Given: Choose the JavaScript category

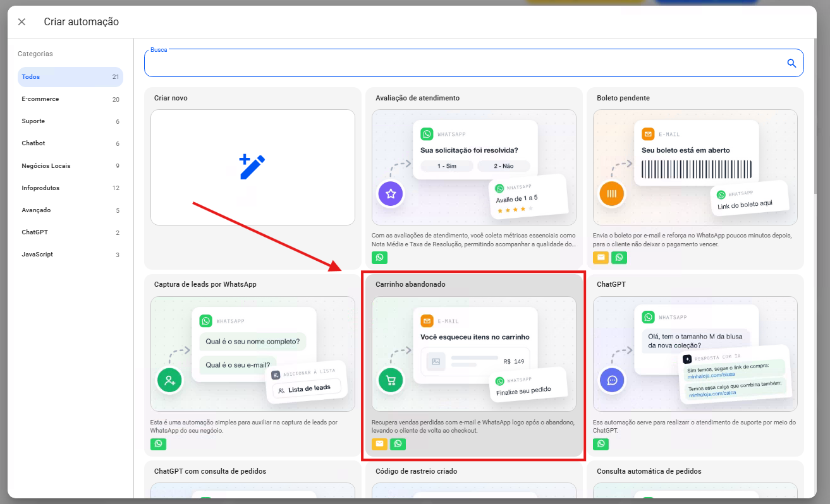Looking at the screenshot, I should point(70,255).
